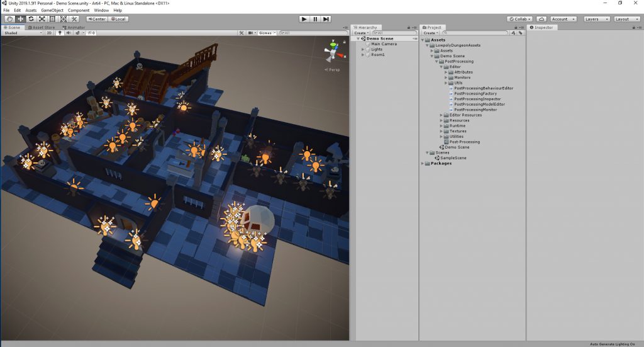Open the Layout dropdown

point(627,19)
